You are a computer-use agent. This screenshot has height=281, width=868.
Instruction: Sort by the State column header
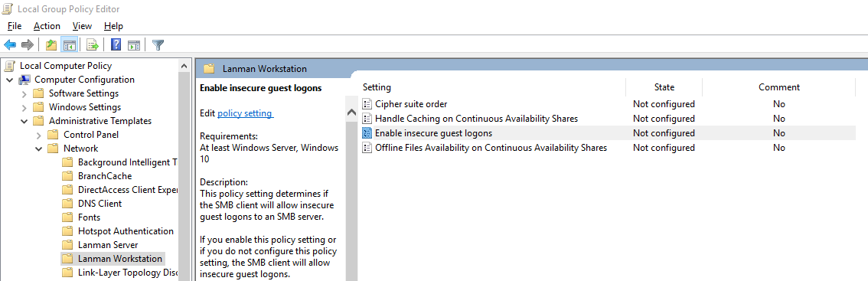point(664,87)
